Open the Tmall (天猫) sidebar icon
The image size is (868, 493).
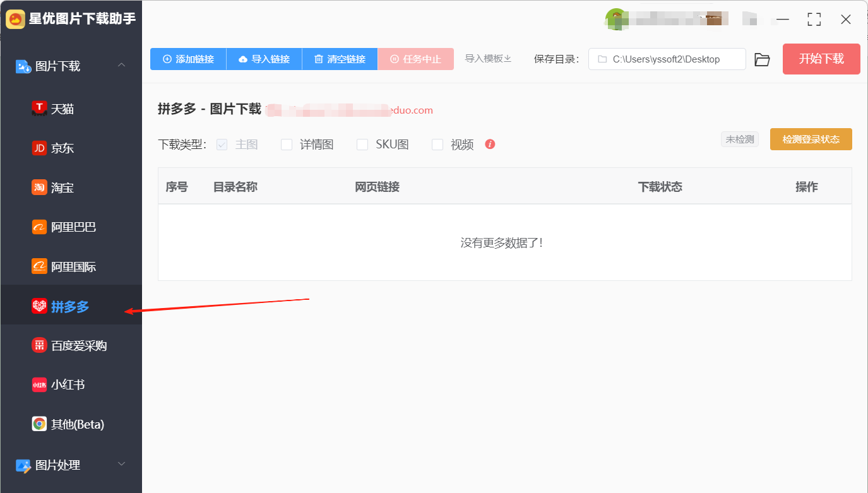[39, 109]
